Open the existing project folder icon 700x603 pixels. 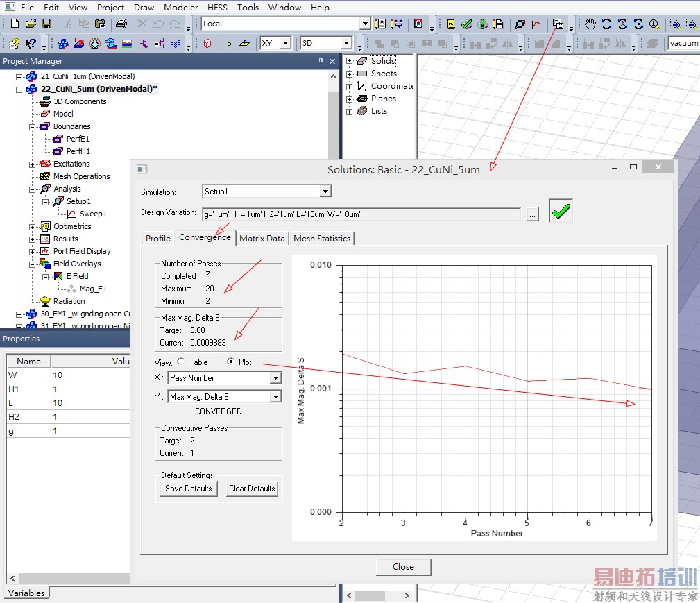point(31,24)
